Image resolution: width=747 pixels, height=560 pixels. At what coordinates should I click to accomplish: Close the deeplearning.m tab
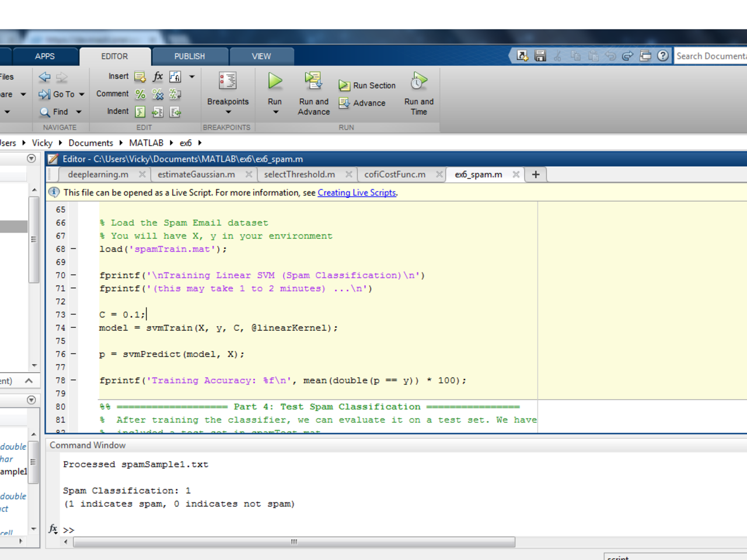pos(142,174)
